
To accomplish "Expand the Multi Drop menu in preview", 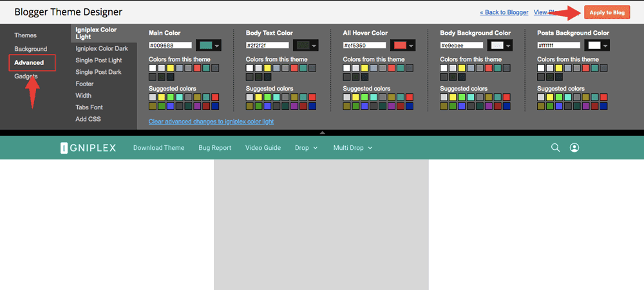I will (x=353, y=148).
